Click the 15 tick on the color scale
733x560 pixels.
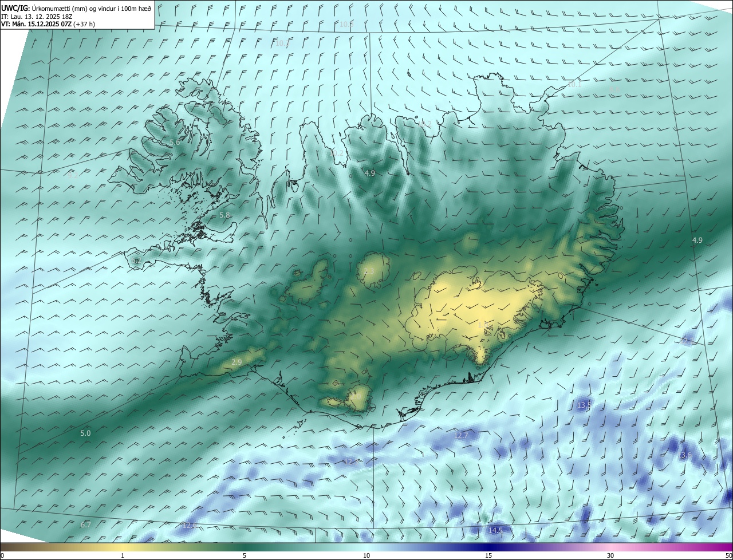(488, 556)
